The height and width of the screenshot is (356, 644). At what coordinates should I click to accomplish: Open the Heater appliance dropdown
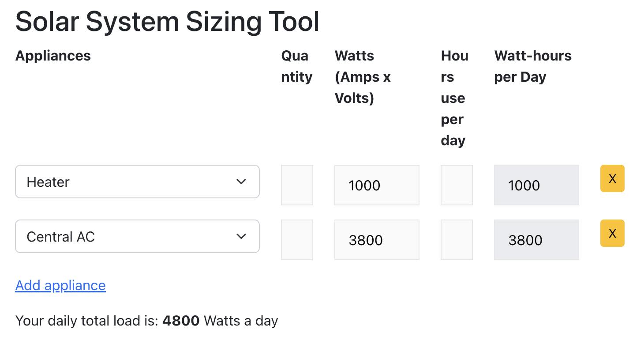click(137, 182)
